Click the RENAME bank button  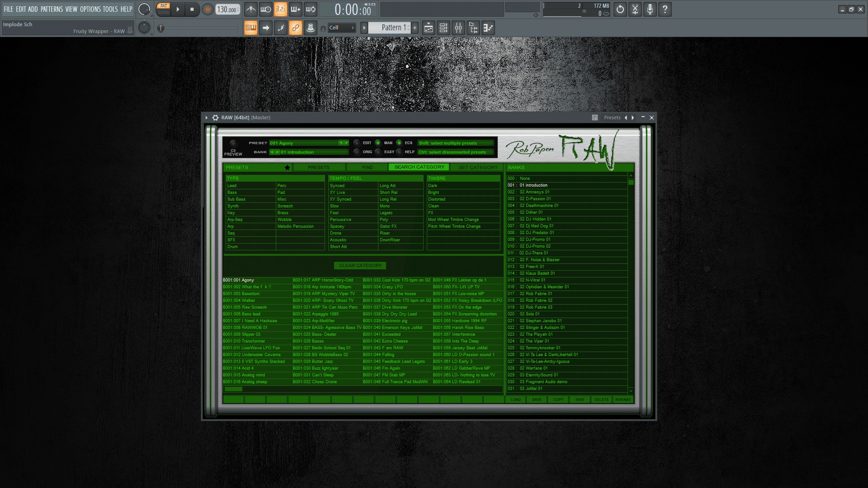coord(623,399)
